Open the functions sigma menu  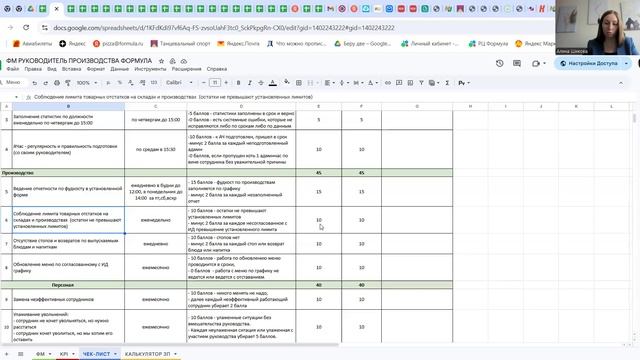pos(447,83)
